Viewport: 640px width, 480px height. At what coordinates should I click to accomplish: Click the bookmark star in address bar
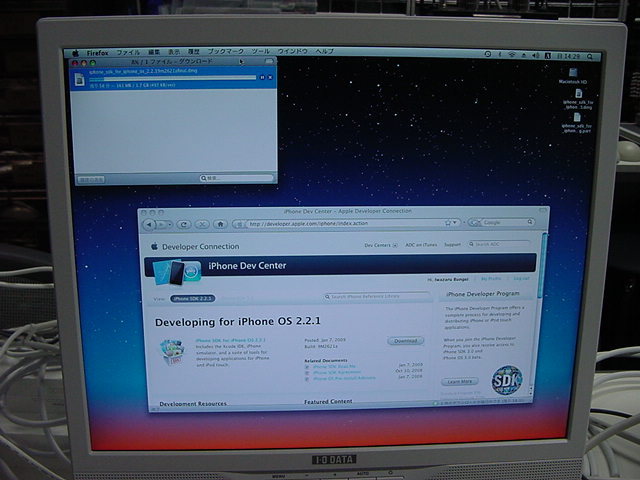(x=448, y=222)
